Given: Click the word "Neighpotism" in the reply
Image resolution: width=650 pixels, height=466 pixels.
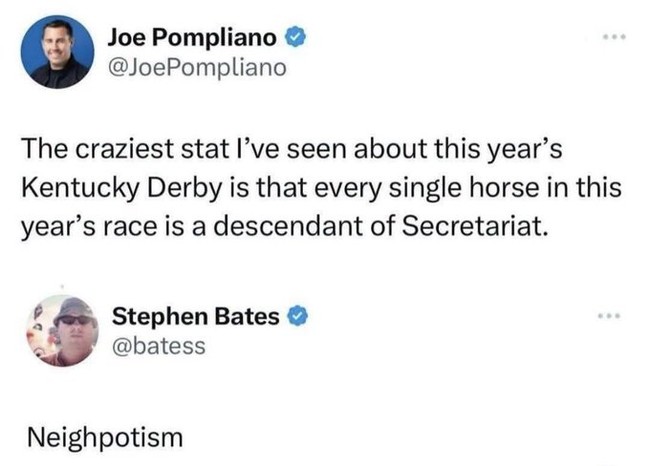Looking at the screenshot, I should (x=105, y=438).
